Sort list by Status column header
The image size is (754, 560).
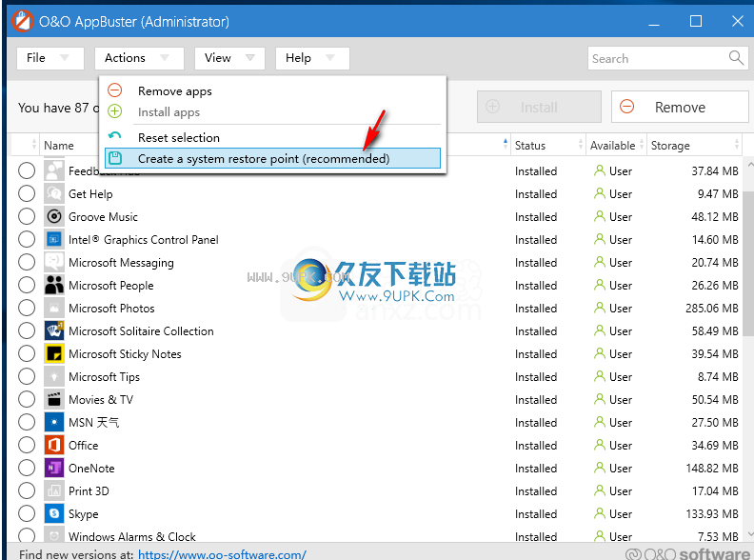547,146
